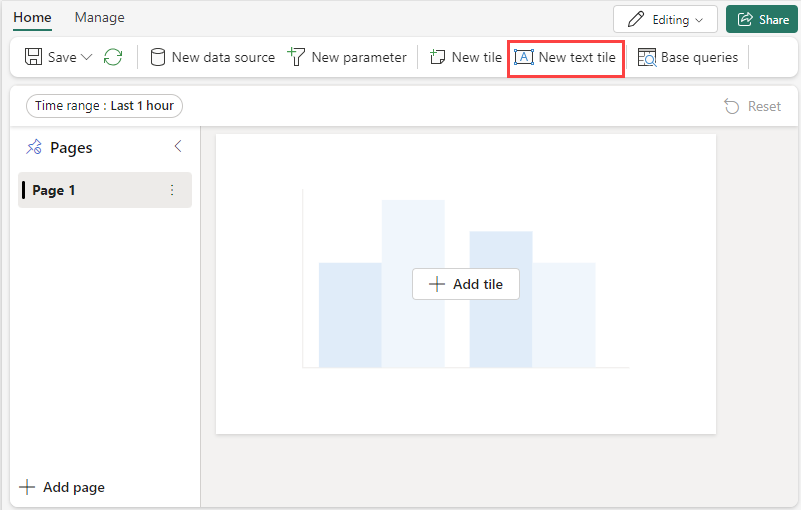The height and width of the screenshot is (510, 801).
Task: Open the Time range Last 1 hour filter
Action: click(104, 106)
